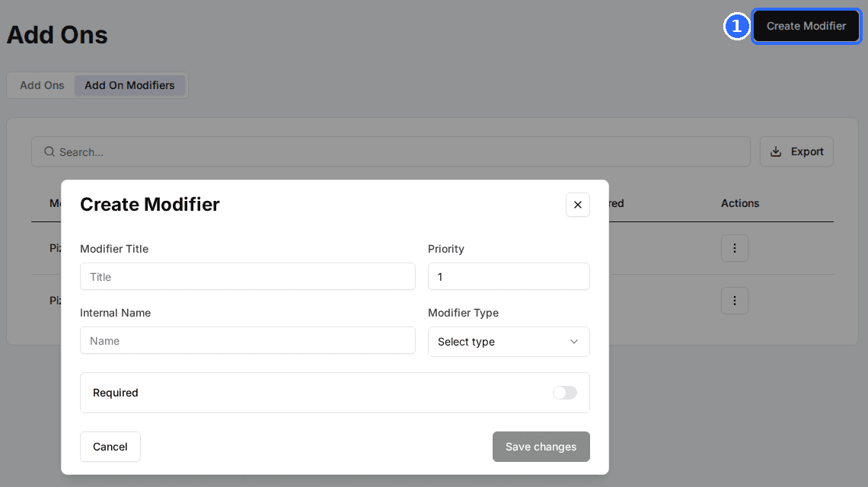
Task: Open actions menu for first table row
Action: [x=735, y=248]
